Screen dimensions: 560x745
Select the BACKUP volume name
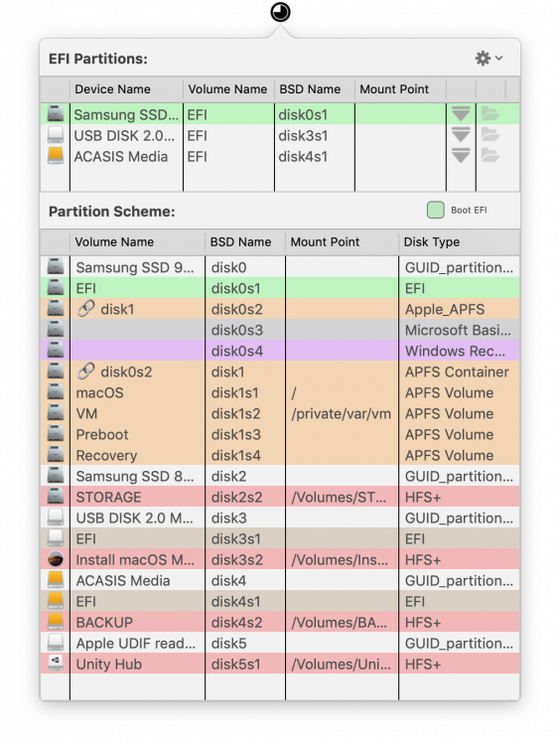104,623
